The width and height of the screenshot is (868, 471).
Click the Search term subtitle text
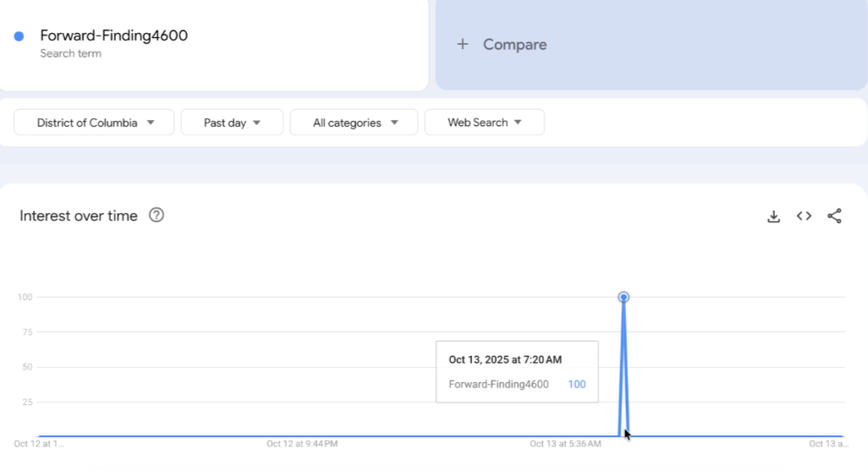click(70, 53)
